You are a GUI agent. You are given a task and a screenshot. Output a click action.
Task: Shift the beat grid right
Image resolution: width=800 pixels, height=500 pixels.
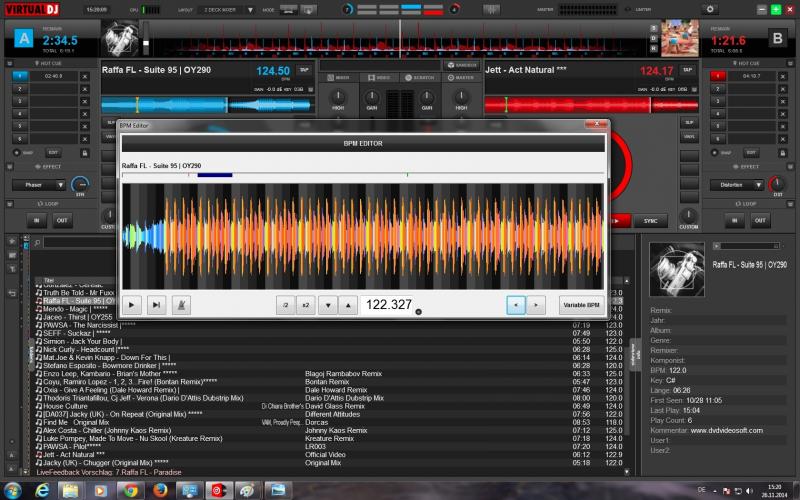coord(536,305)
